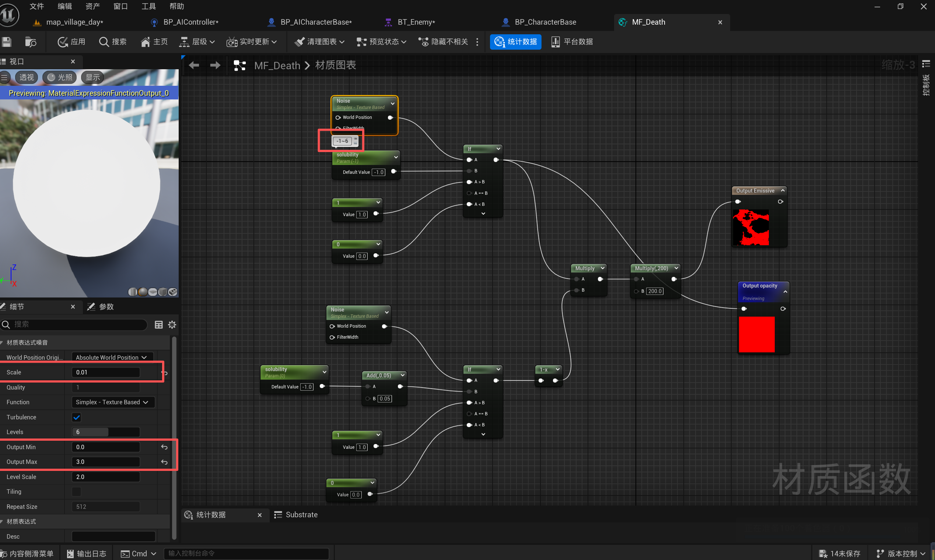Screen dimensions: 935x560
Task: Click the Lit view mode button
Action: 60,77
